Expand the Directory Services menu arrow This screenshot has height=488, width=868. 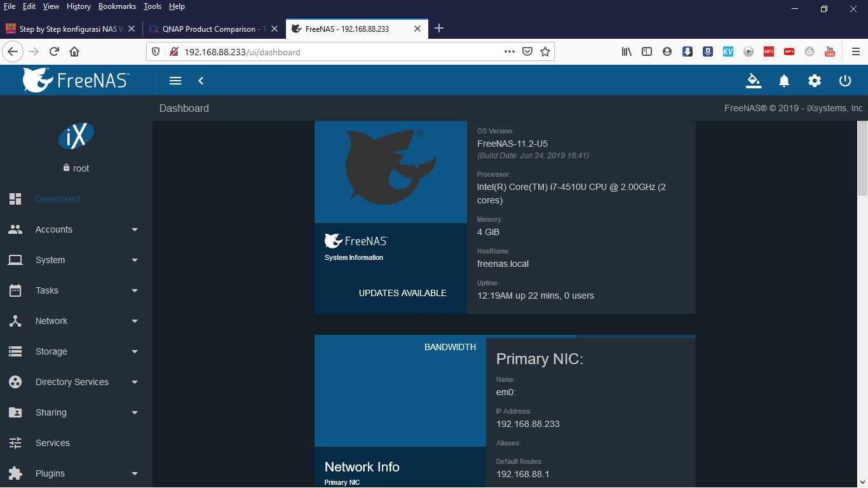click(x=135, y=382)
